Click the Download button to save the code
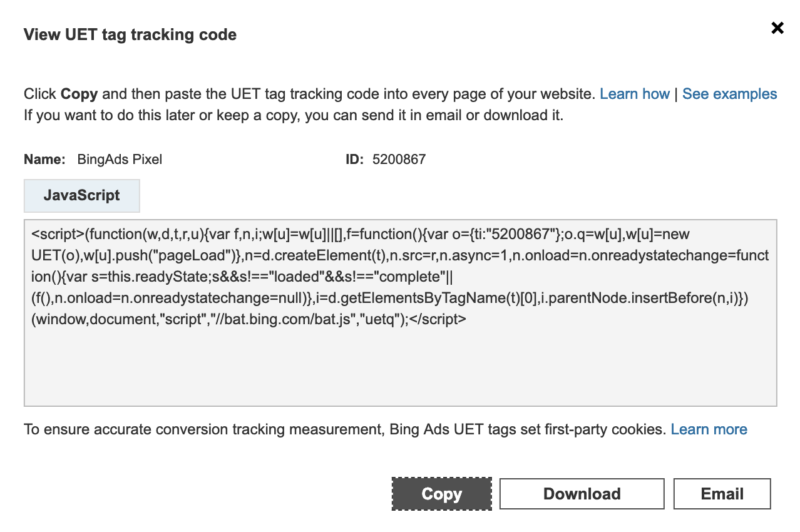The image size is (800, 532). point(581,494)
